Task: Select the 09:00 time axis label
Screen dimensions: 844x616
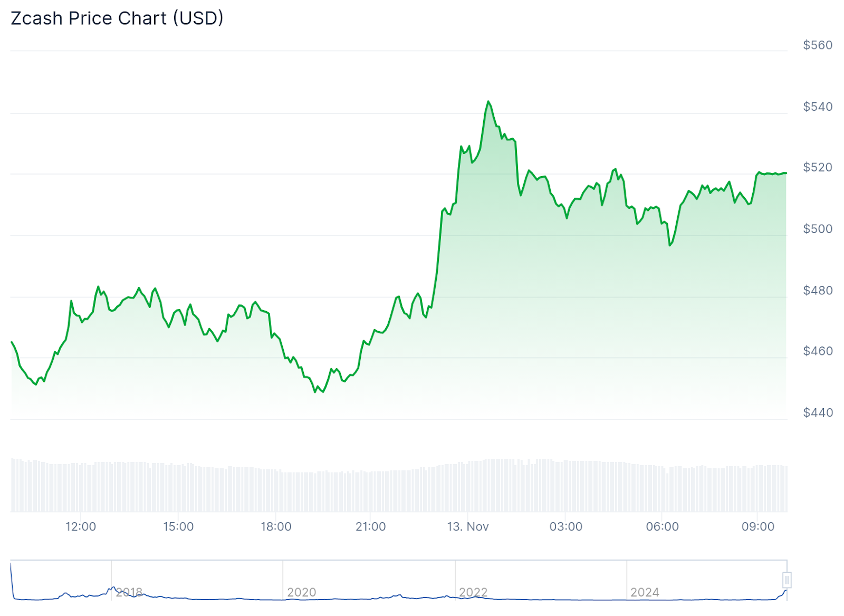Action: tap(758, 527)
